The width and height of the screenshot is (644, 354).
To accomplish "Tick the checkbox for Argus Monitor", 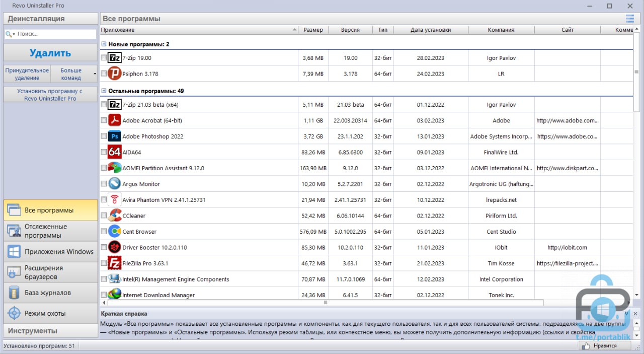I will point(104,184).
